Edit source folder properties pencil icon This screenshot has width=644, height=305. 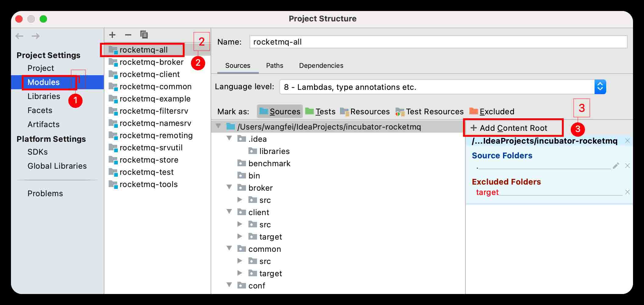click(616, 166)
